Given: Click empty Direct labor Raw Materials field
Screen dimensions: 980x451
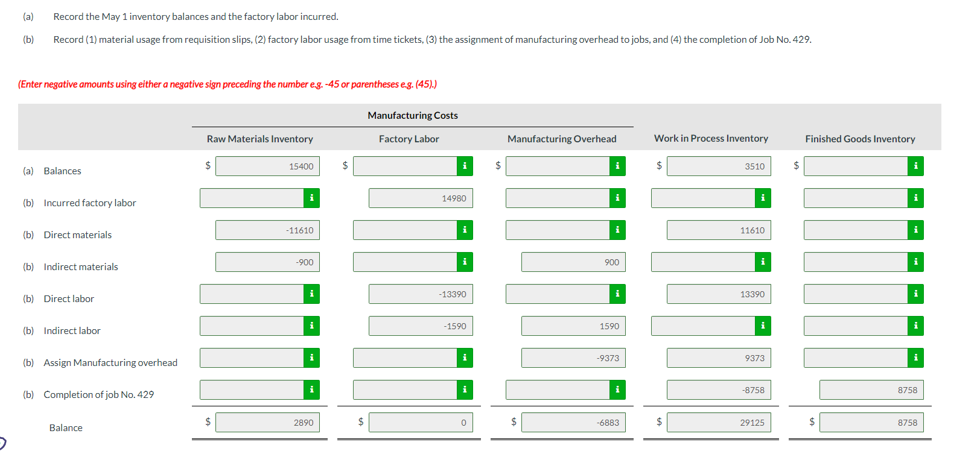Looking at the screenshot, I should (252, 294).
